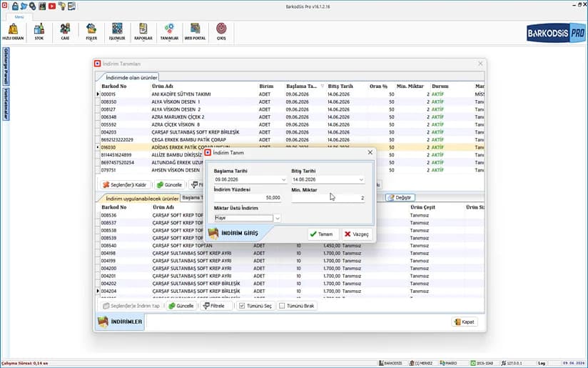Click Seçilen(ler)i Kaldır button

pos(126,185)
